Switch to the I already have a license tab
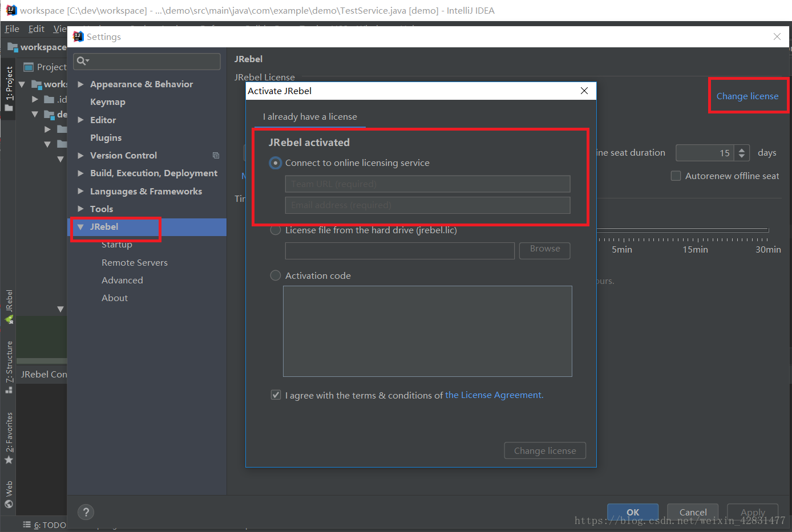The width and height of the screenshot is (792, 532). (310, 116)
